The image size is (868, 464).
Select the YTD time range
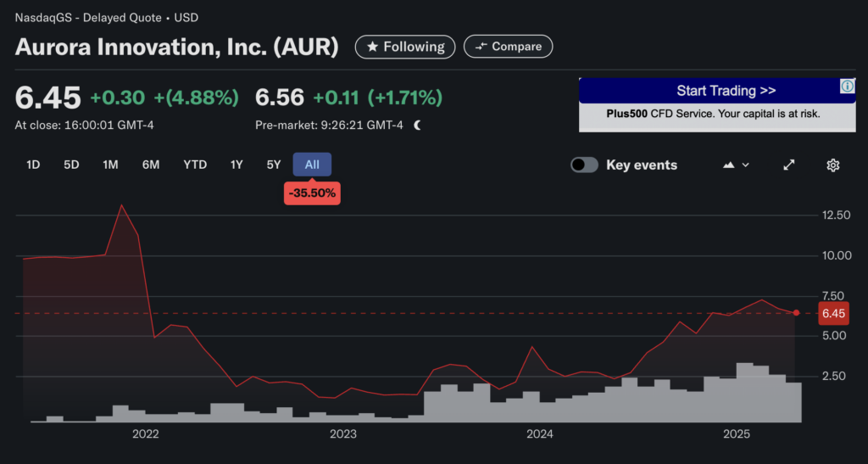pos(195,165)
